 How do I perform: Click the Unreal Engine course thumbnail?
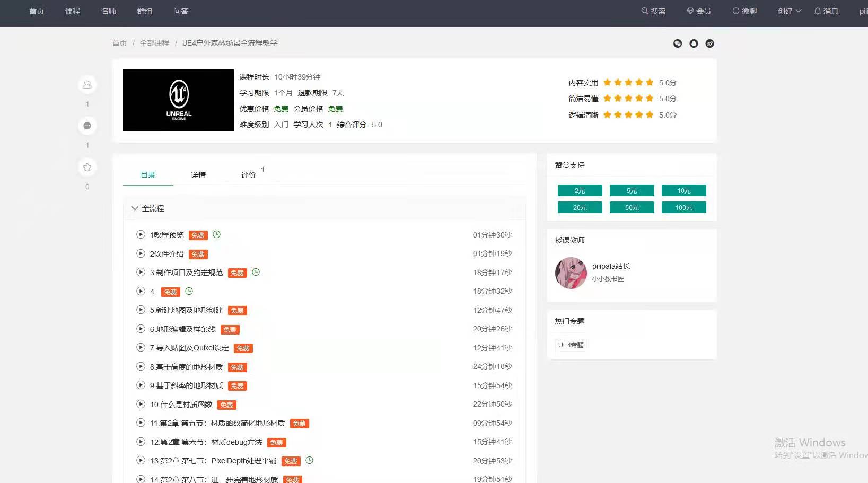point(179,100)
